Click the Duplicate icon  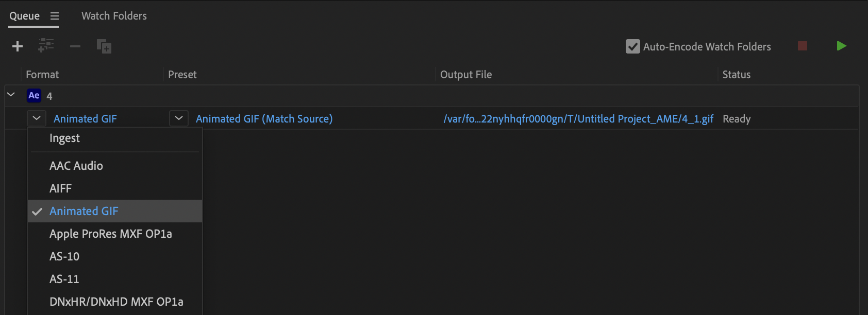[x=104, y=46]
